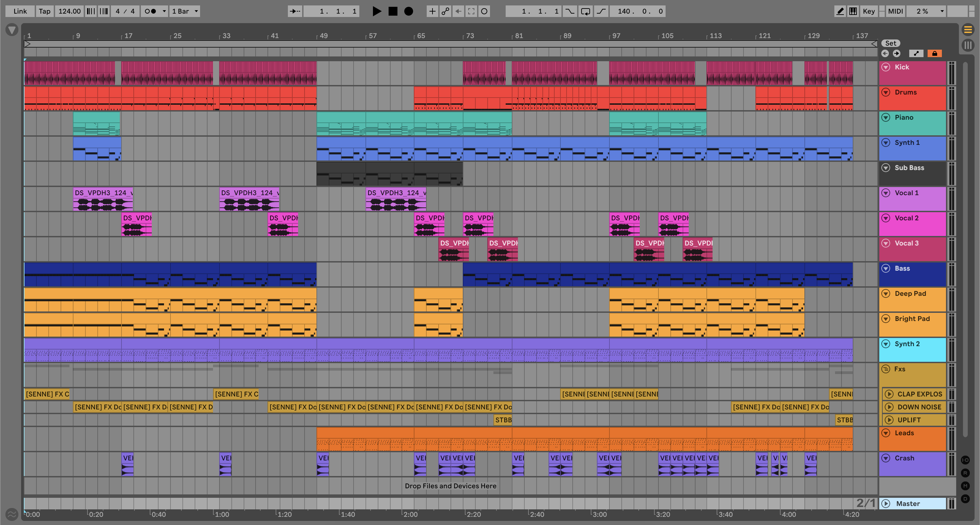
Task: Unfold the CLAP EXPLOS track
Action: pyautogui.click(x=889, y=394)
